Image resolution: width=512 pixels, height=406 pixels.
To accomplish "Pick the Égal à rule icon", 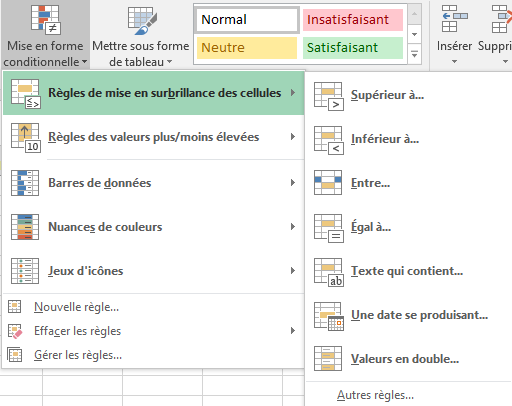I will click(x=329, y=228).
